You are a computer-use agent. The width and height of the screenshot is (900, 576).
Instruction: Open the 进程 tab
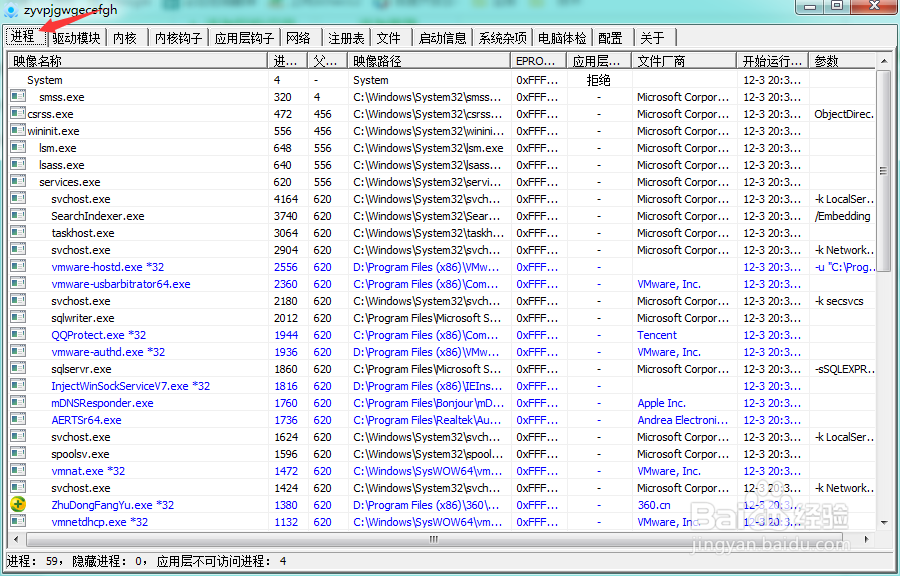point(26,37)
